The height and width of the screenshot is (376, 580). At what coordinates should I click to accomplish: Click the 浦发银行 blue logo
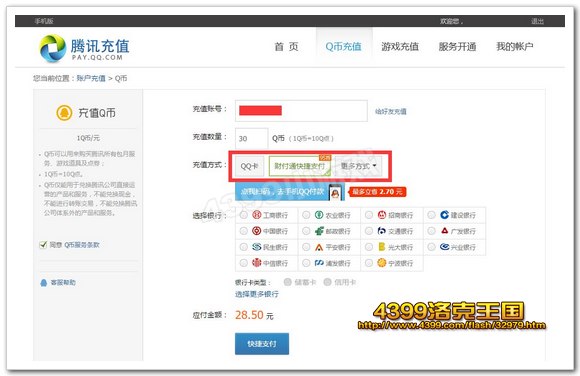point(319,263)
